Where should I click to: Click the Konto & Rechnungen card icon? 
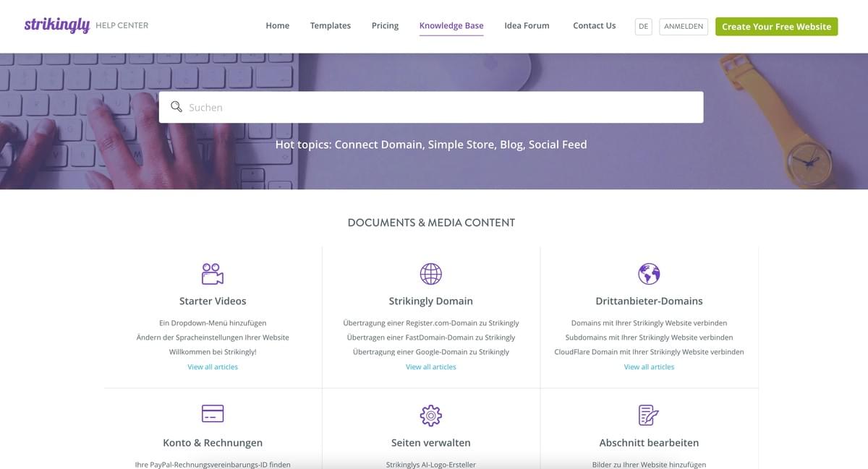pos(213,414)
